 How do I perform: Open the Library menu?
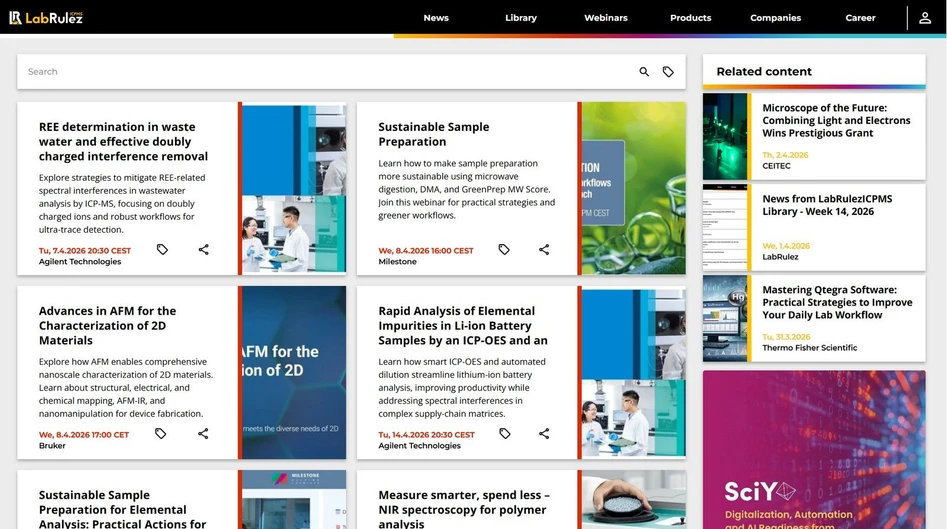pyautogui.click(x=521, y=18)
